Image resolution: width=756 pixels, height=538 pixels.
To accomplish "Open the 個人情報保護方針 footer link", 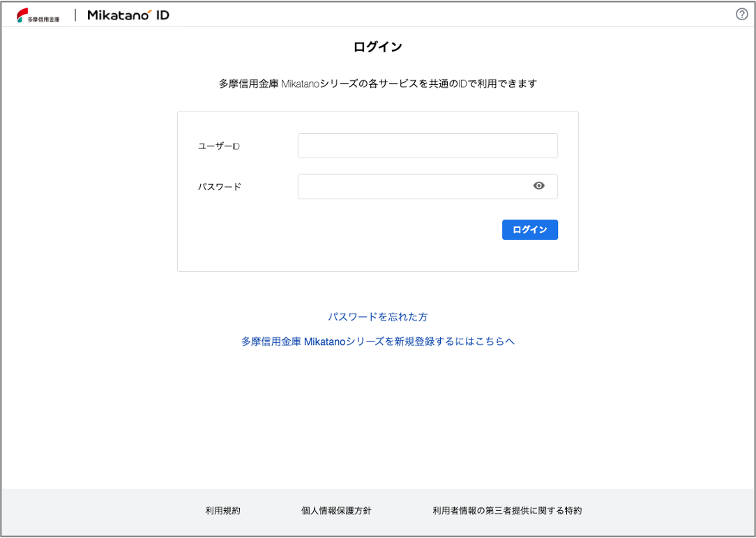I will coord(337,511).
